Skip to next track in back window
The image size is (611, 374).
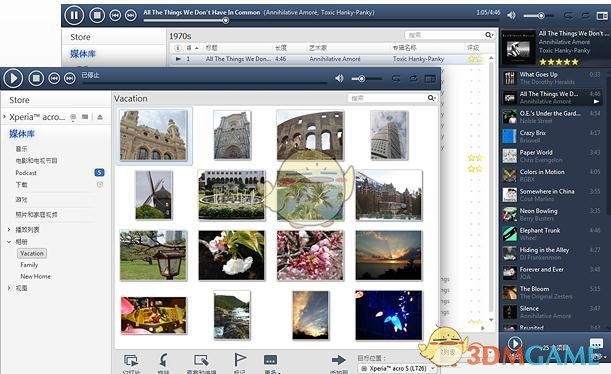pyautogui.click(x=131, y=15)
